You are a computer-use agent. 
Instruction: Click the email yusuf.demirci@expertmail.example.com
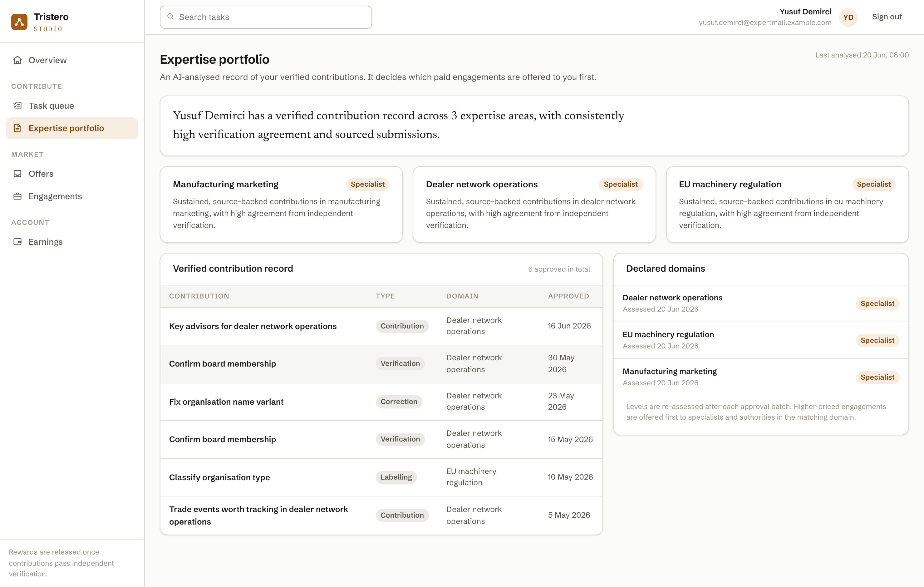[x=765, y=23]
